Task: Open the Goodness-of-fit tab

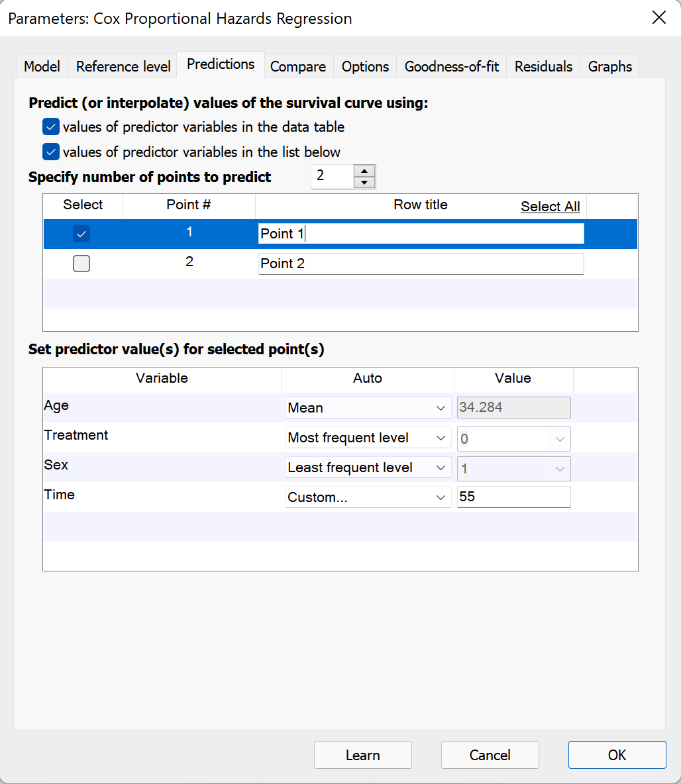Action: 451,66
